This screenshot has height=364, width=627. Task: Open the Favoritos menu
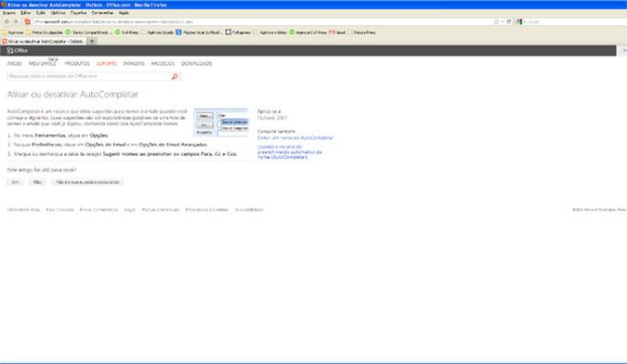(78, 13)
